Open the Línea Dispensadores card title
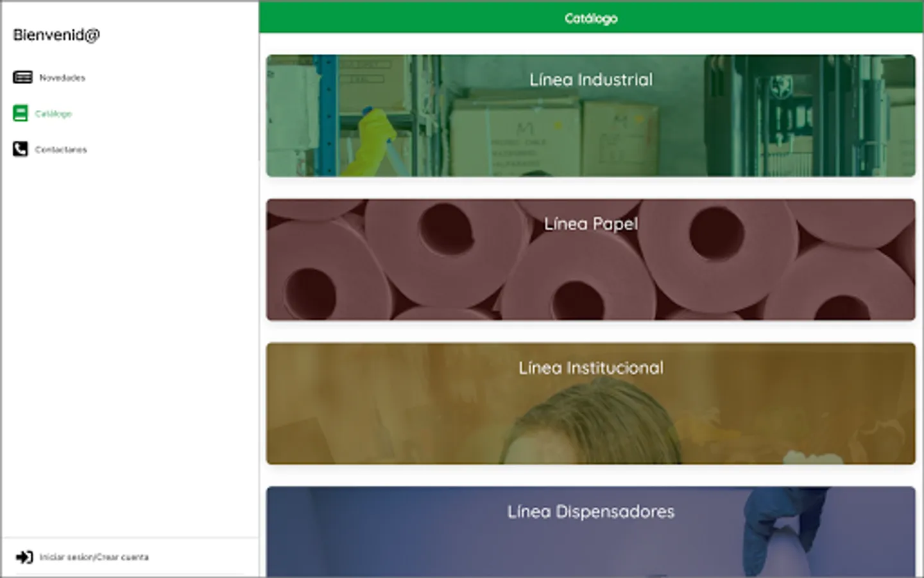This screenshot has width=924, height=578. click(x=591, y=511)
